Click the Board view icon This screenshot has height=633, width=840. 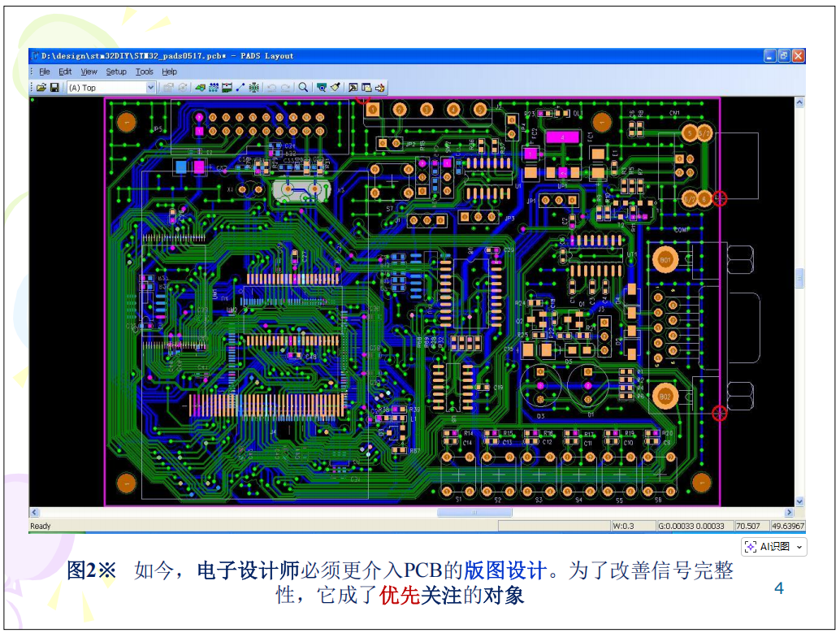coord(322,88)
